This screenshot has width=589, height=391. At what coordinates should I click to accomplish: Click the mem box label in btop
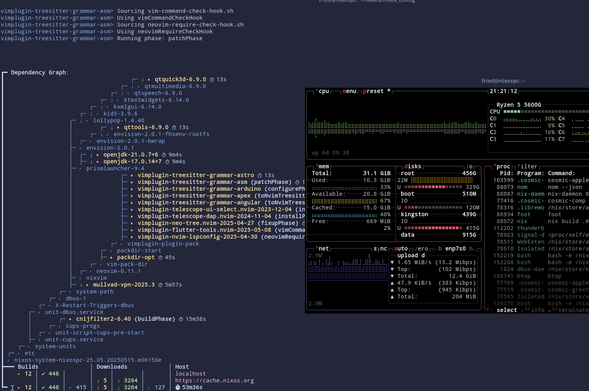[323, 166]
